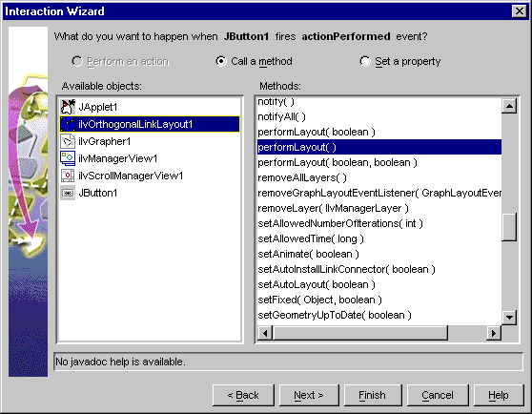Viewport: 532px width, 414px height.
Task: Click the horizontal scroll left arrow
Action: click(265, 333)
